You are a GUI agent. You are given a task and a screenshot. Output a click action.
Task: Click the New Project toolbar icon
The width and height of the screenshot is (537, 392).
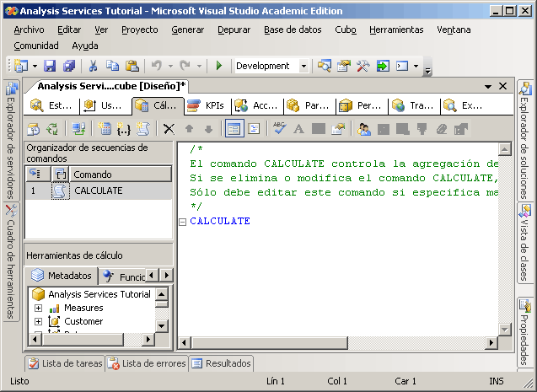pyautogui.click(x=21, y=66)
